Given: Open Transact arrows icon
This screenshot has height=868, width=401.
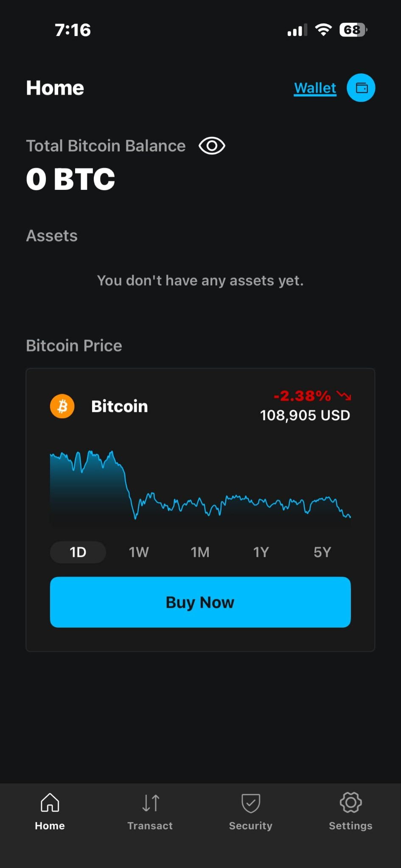Looking at the screenshot, I should 150,802.
